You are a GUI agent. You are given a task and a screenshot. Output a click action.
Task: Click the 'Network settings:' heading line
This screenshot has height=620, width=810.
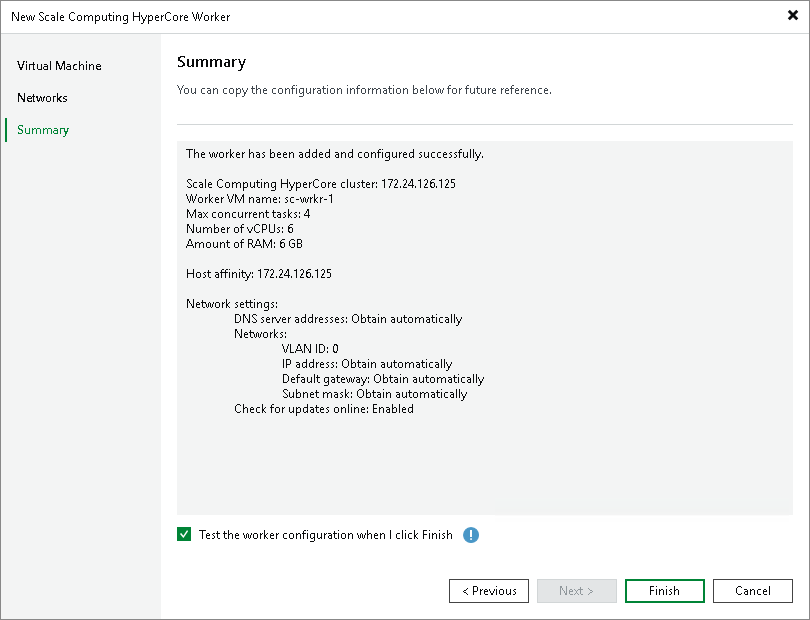click(232, 304)
